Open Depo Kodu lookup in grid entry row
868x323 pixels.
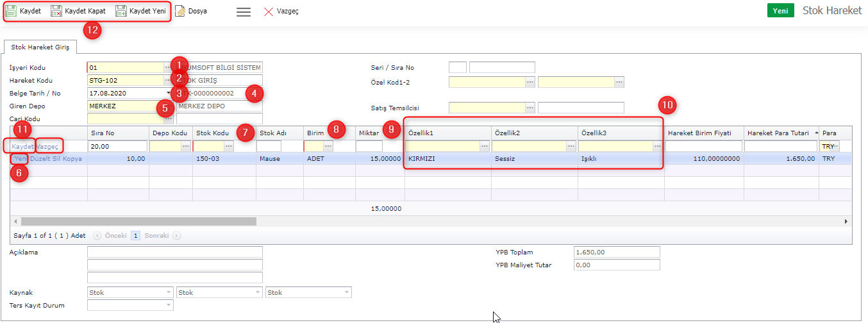click(x=185, y=146)
